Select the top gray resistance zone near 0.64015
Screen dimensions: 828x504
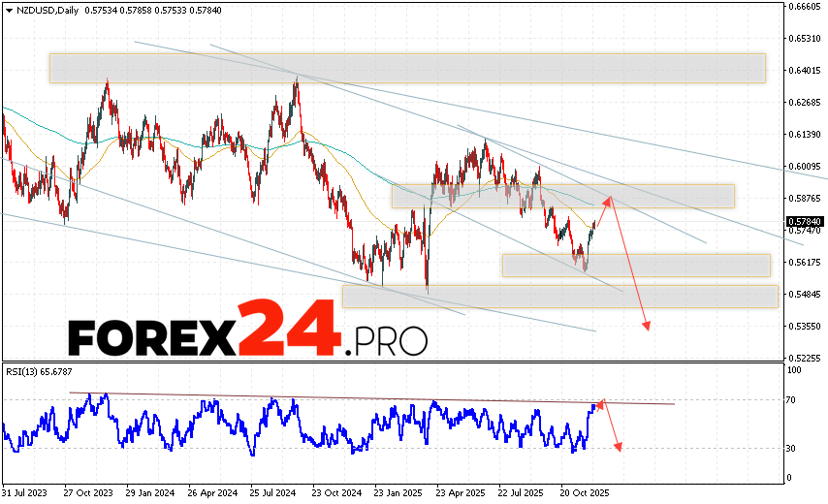[407, 68]
